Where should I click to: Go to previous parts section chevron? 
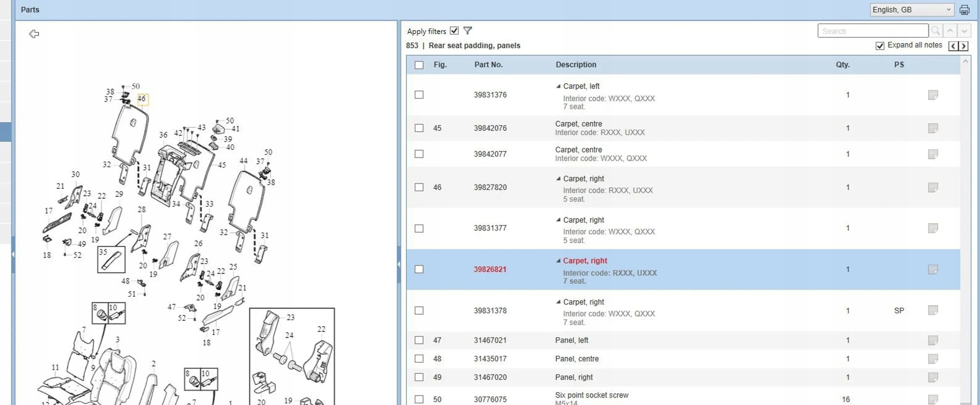point(953,46)
